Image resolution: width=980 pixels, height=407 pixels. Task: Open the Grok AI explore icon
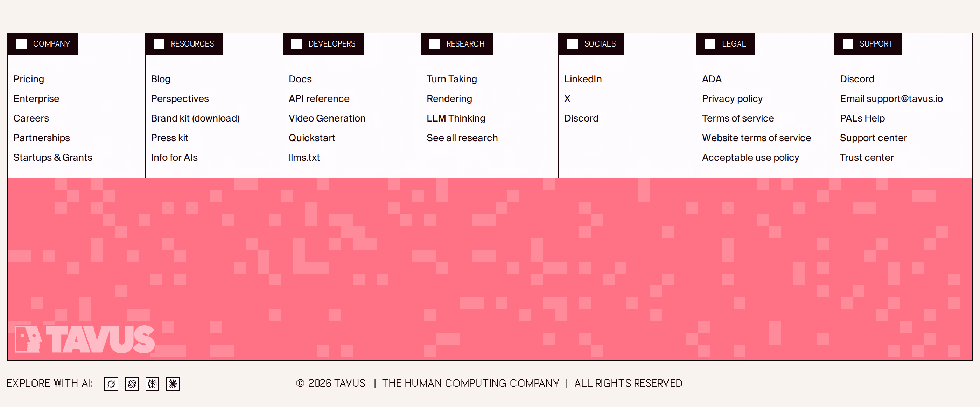pyautogui.click(x=111, y=384)
